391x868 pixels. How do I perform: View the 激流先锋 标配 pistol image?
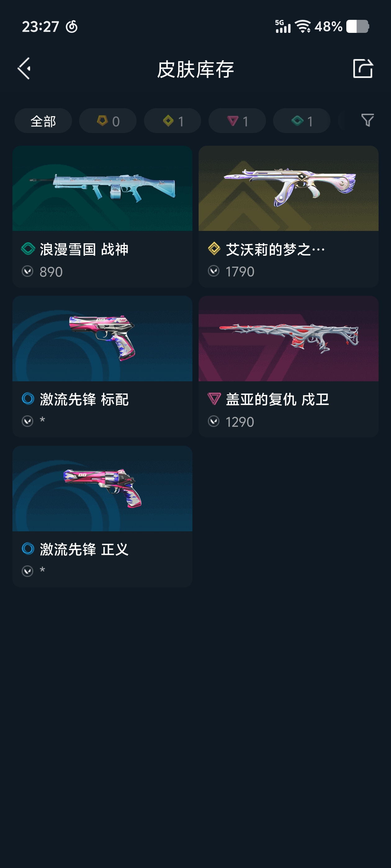102,339
